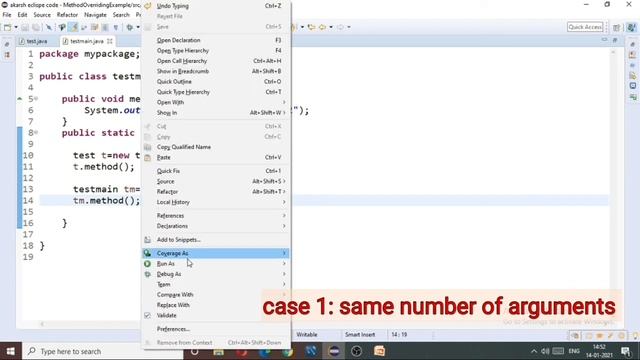This screenshot has width=640, height=360.
Task: Open the Refactor menu in the menu bar
Action: tap(67, 15)
